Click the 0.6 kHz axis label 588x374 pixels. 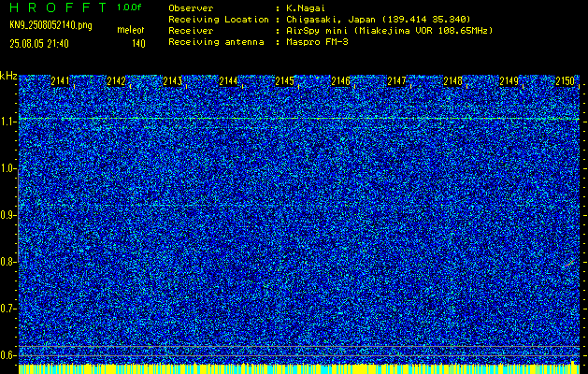pos(7,355)
